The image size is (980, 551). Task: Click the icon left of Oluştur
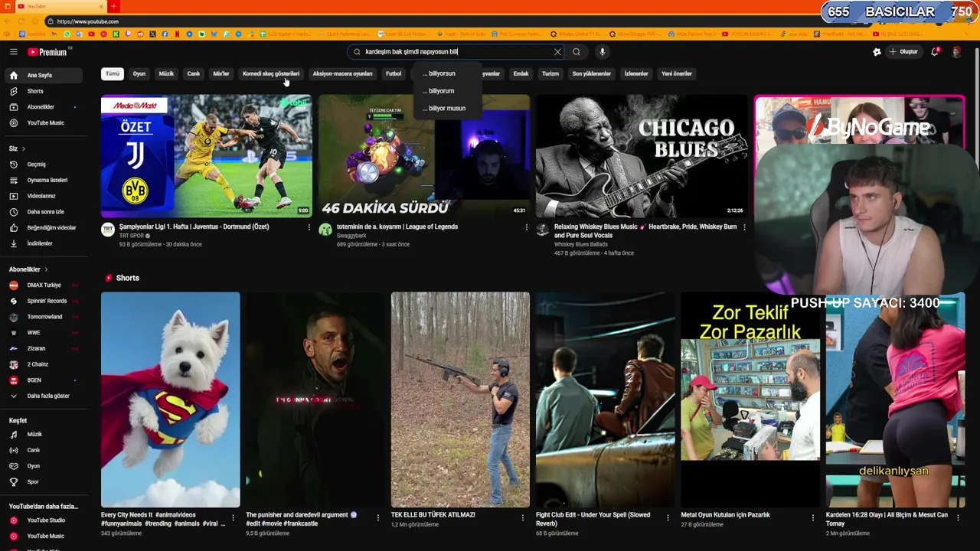(x=877, y=52)
